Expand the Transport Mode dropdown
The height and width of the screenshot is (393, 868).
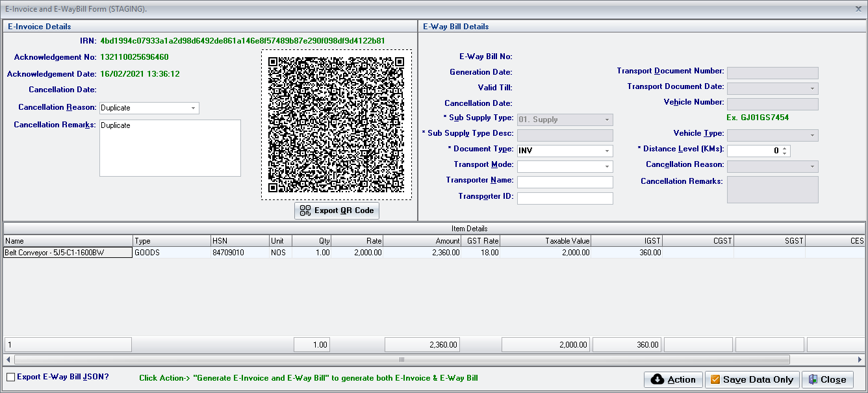point(607,166)
